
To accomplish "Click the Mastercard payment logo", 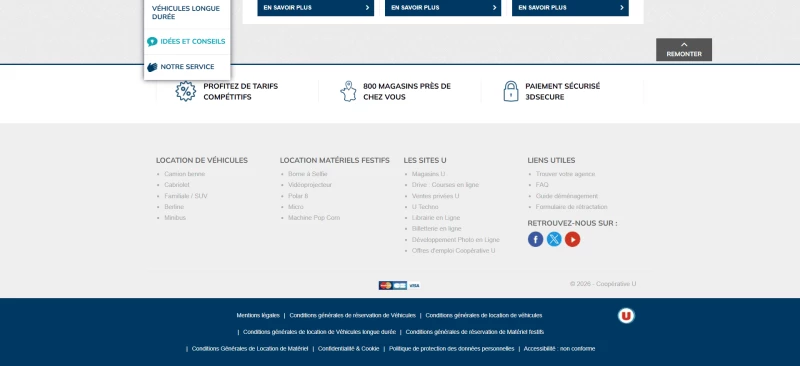I will pyautogui.click(x=386, y=285).
